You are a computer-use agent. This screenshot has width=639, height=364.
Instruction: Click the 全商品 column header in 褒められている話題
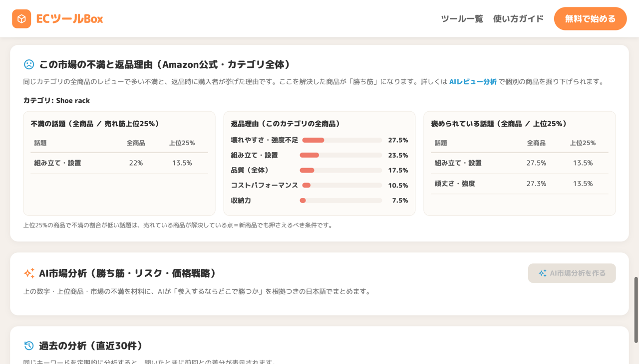[536, 143]
